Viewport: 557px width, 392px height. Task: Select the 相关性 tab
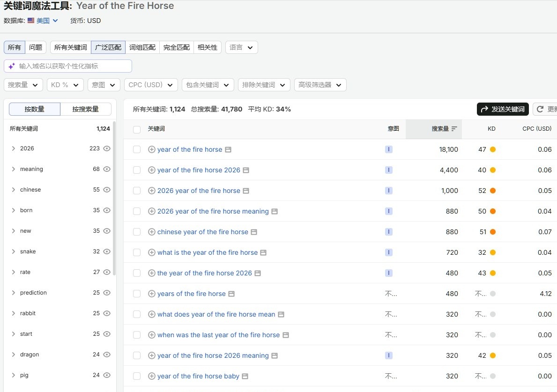coord(208,47)
